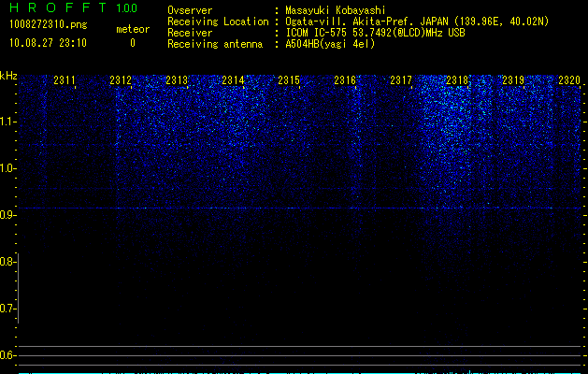This screenshot has width=588, height=374.
Task: Click the 2319 time marker
Action: 513,79
